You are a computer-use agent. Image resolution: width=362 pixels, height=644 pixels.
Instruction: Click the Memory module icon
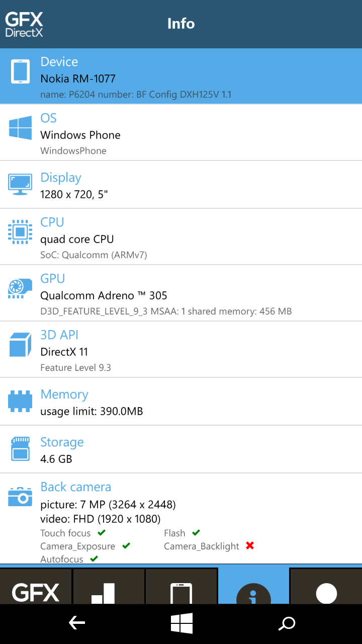(x=20, y=400)
